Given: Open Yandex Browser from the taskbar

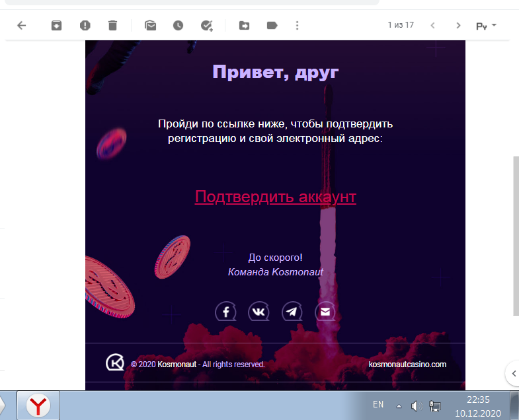Looking at the screenshot, I should tap(38, 405).
